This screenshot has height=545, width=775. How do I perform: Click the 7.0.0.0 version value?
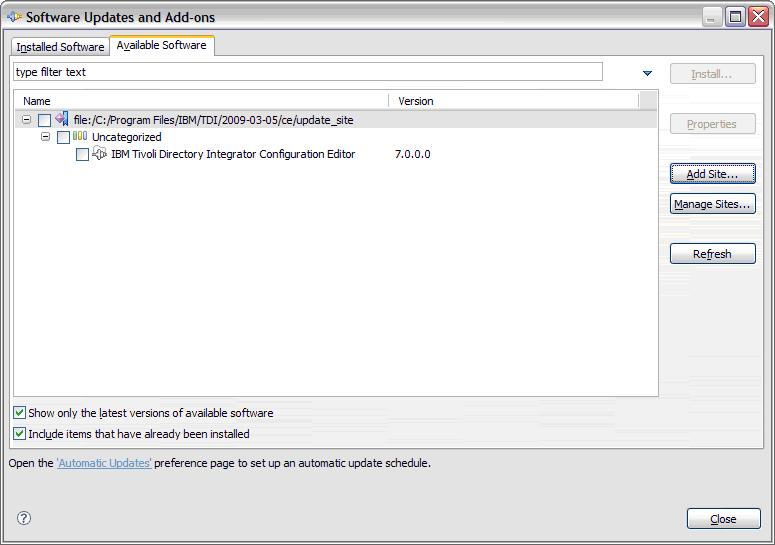click(x=413, y=154)
